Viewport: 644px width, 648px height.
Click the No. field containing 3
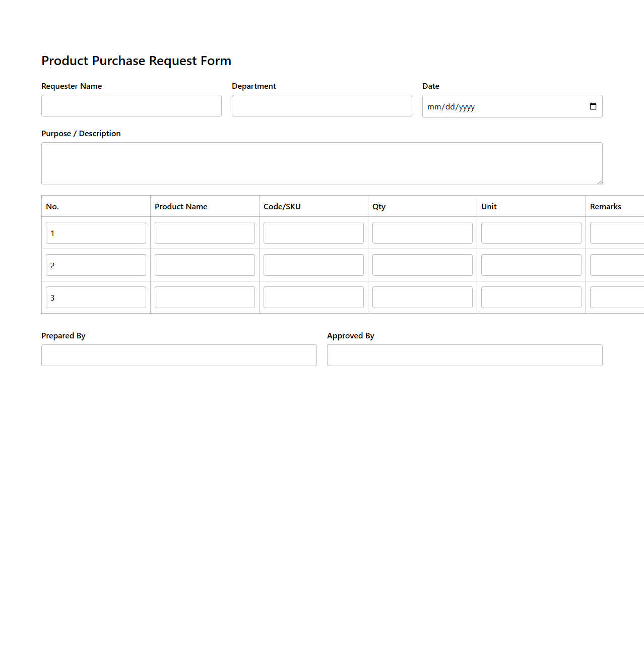[96, 297]
